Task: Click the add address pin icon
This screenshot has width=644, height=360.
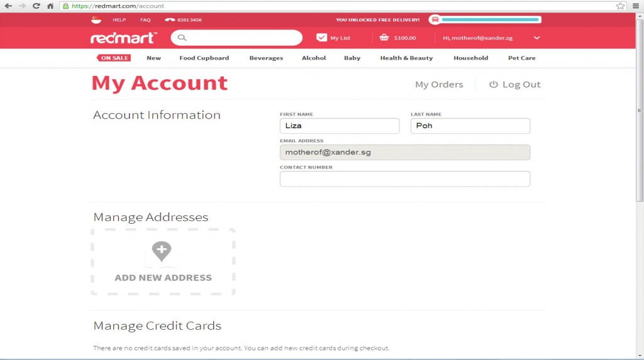Action: click(162, 251)
